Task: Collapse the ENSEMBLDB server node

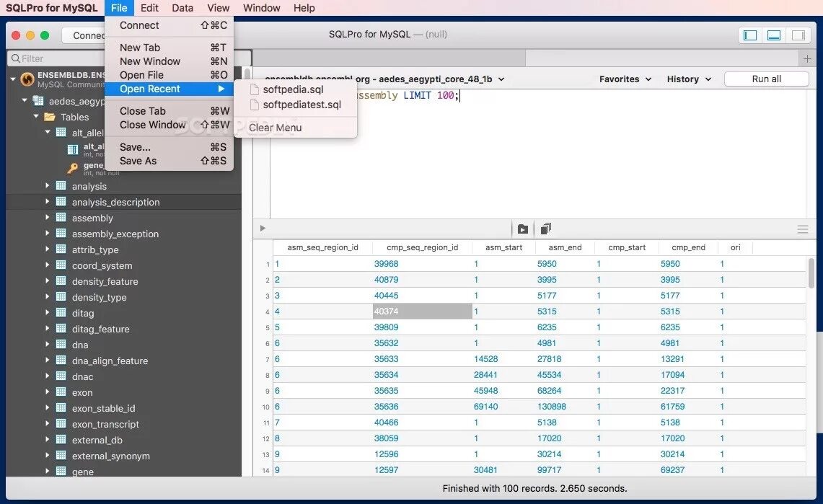Action: 12,79
